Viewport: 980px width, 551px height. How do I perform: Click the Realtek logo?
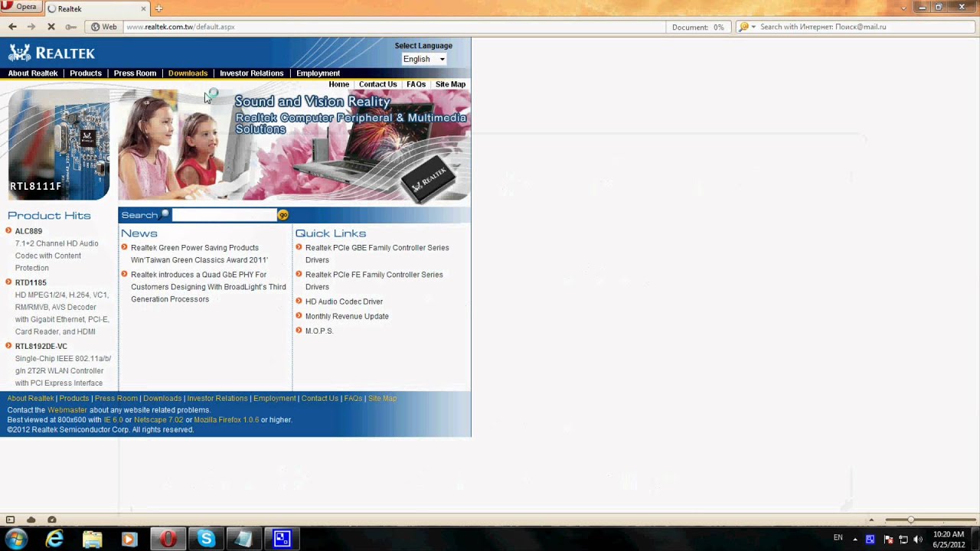[x=51, y=53]
